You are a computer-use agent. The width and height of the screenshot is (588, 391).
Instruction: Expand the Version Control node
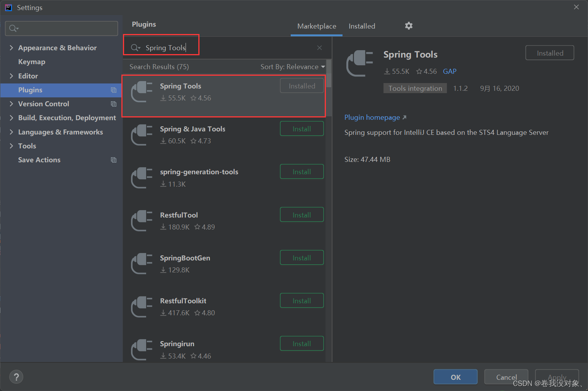tap(11, 104)
